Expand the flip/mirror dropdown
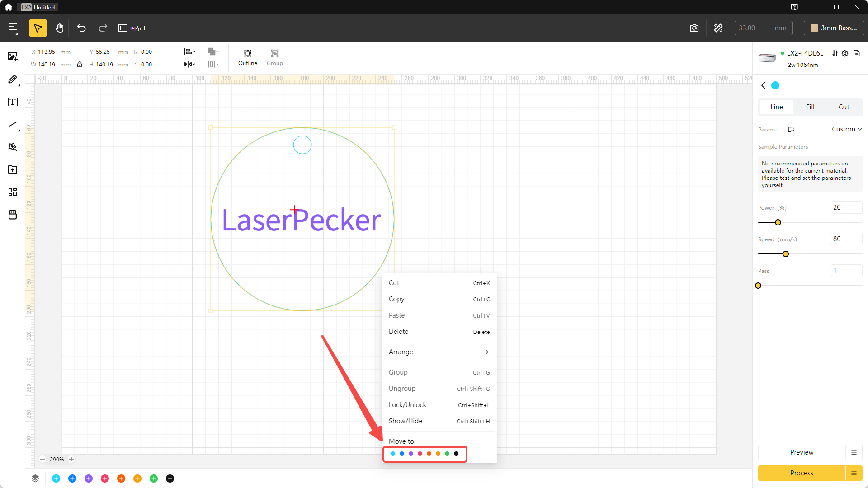This screenshot has height=488, width=868. [189, 64]
